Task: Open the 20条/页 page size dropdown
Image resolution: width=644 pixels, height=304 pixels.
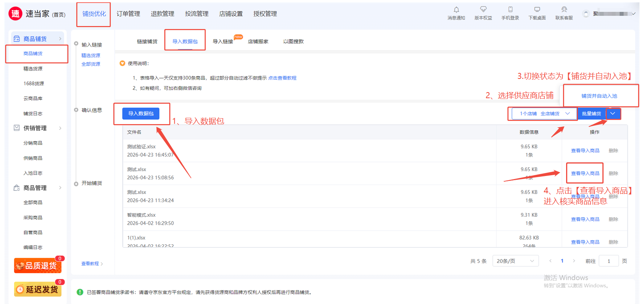Action: [x=515, y=261]
